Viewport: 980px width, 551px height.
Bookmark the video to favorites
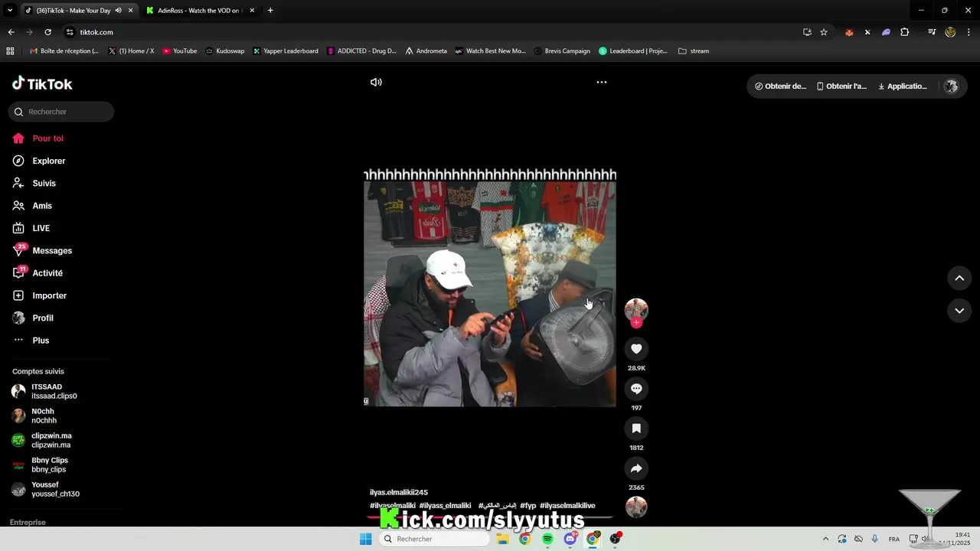pos(636,429)
